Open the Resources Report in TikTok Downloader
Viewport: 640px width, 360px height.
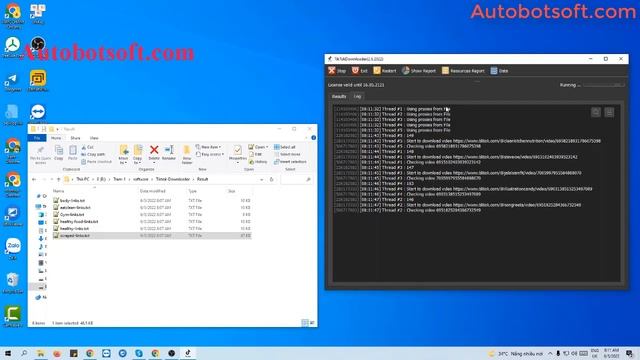coord(463,71)
